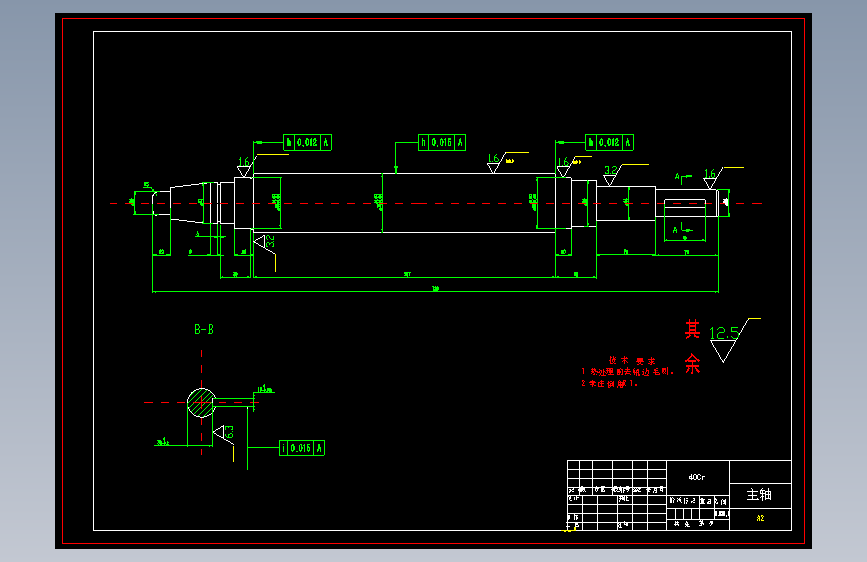Select the hatched circular cross-section in B-B view

click(201, 403)
